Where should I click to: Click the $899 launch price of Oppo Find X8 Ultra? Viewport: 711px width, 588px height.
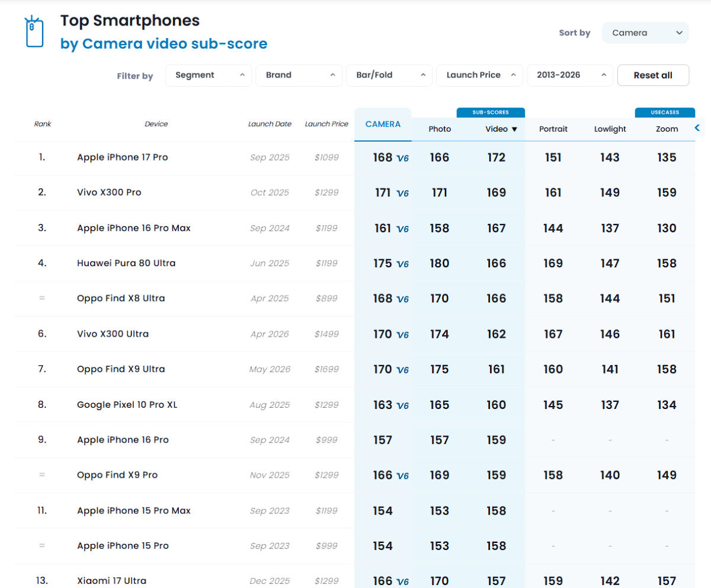[327, 299]
